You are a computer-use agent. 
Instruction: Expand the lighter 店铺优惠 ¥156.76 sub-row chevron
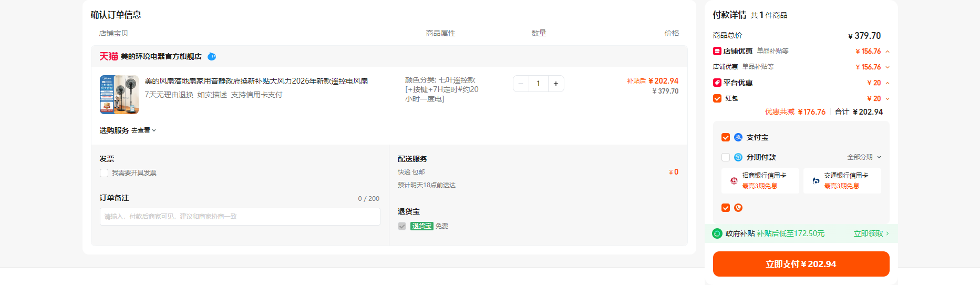(888, 67)
